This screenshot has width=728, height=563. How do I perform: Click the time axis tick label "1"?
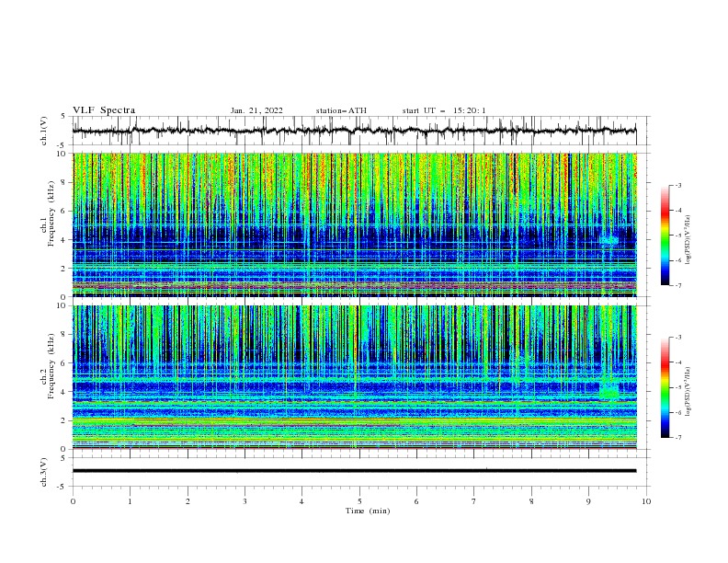click(130, 501)
